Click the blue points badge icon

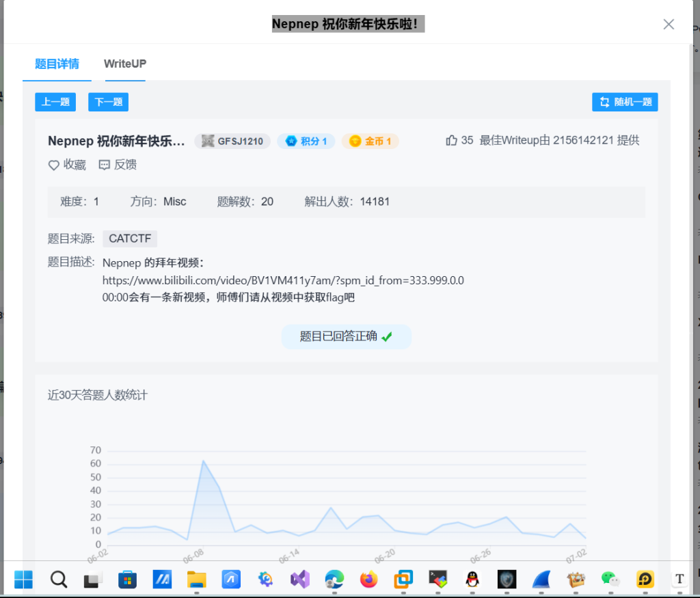(x=292, y=141)
